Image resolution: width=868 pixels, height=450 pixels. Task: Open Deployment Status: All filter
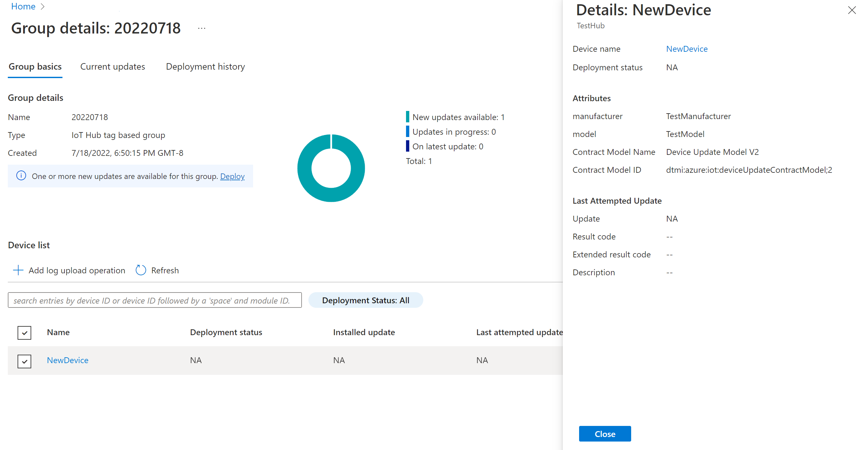365,300
